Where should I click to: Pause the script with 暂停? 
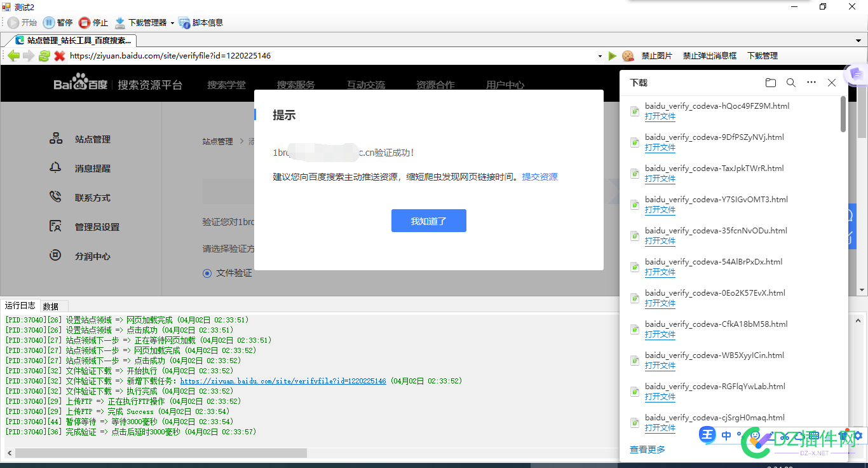[58, 23]
